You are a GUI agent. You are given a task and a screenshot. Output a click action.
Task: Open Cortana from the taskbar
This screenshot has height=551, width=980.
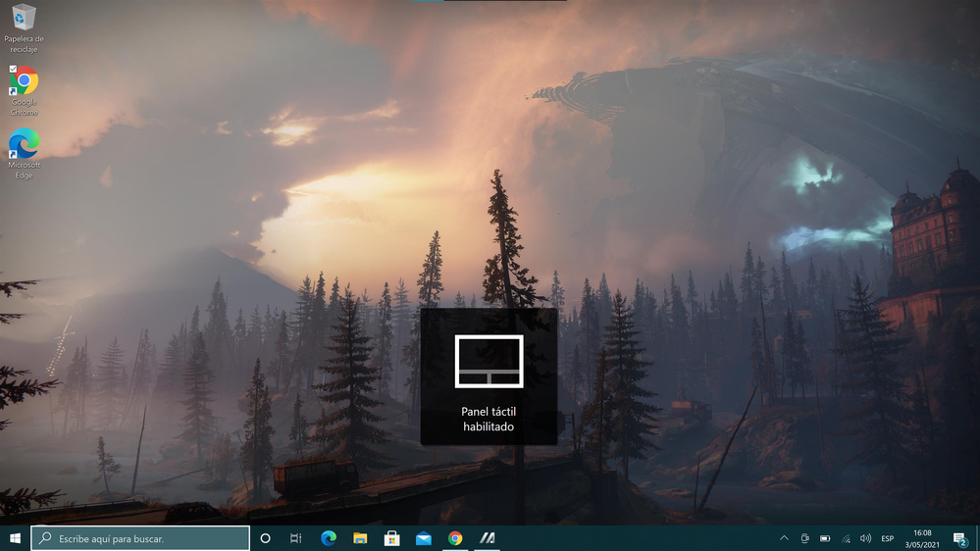[x=265, y=538]
